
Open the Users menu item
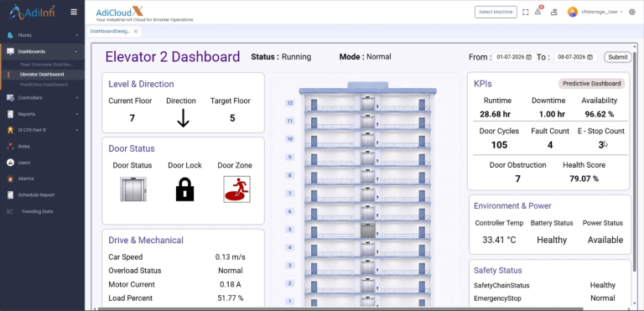pyautogui.click(x=24, y=163)
